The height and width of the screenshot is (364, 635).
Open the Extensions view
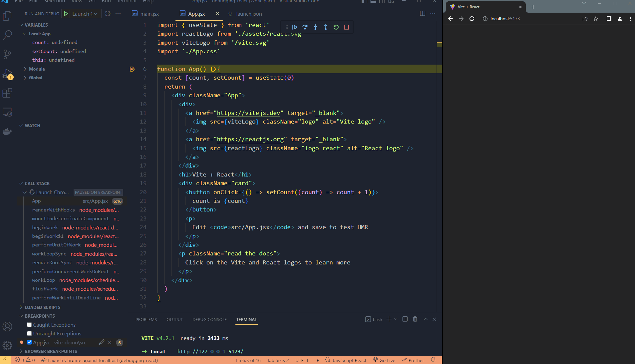tap(7, 93)
